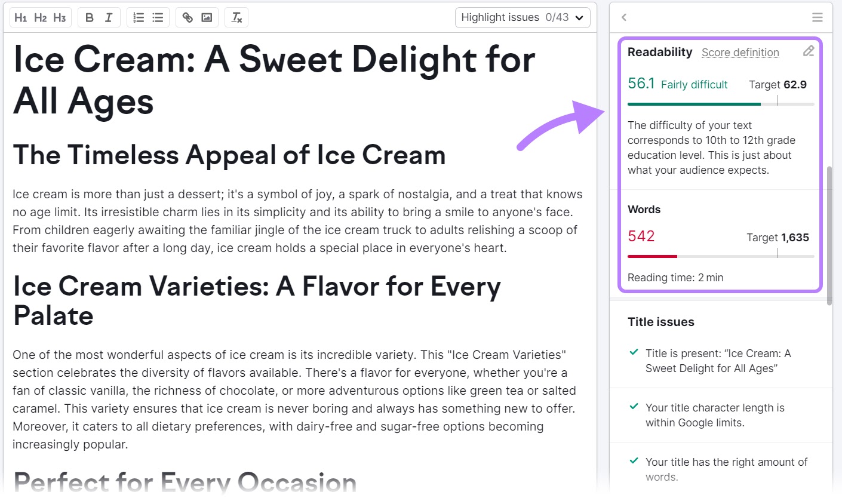The image size is (842, 504).
Task: Apply Heading 1 style
Action: click(x=20, y=17)
